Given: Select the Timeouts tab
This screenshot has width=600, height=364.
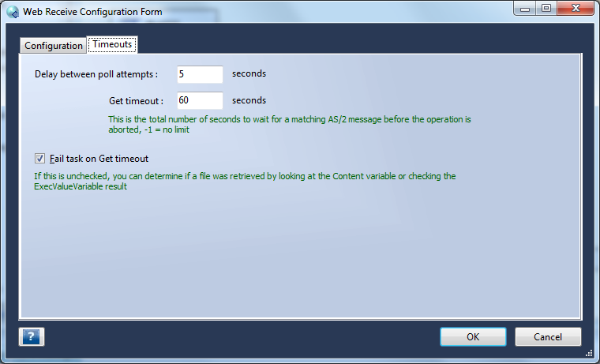Looking at the screenshot, I should [112, 44].
